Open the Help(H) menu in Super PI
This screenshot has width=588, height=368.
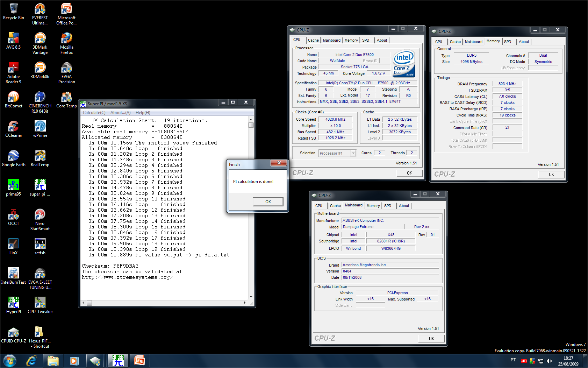click(x=143, y=113)
